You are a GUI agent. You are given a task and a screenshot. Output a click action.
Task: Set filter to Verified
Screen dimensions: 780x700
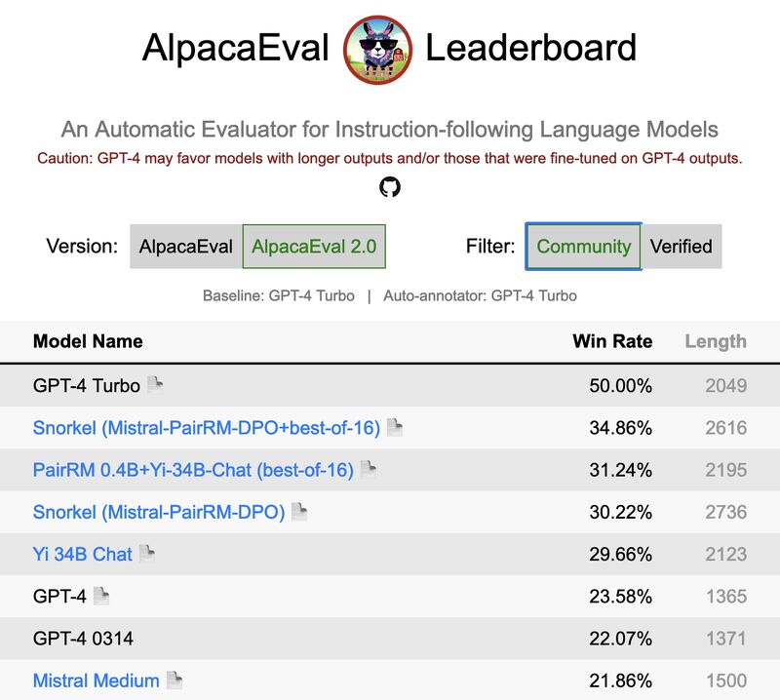point(682,247)
